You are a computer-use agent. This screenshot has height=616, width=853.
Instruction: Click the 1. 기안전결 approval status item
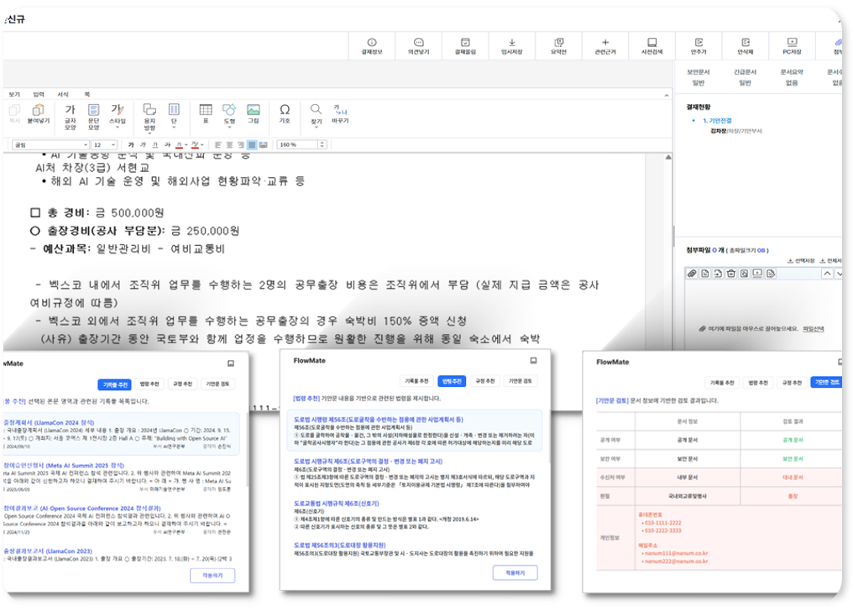click(x=721, y=121)
